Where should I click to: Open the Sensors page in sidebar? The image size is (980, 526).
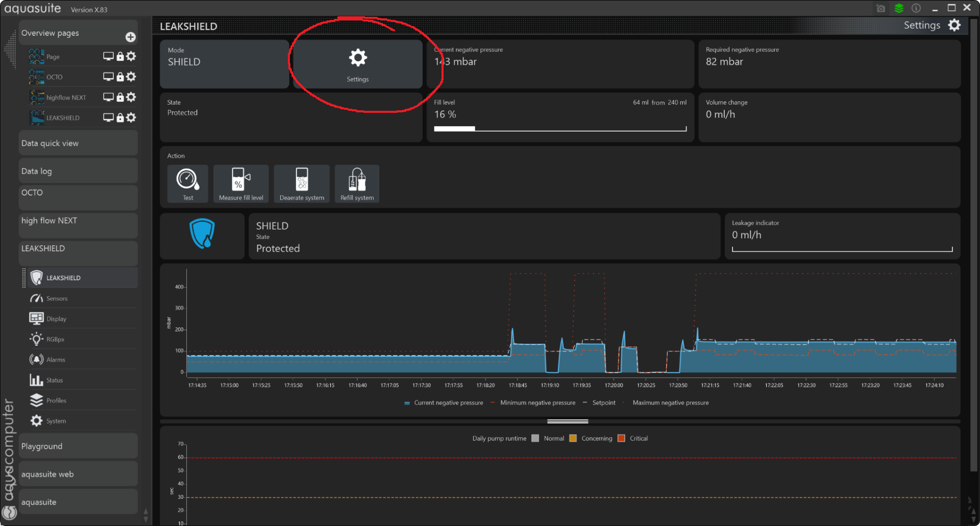tap(57, 298)
